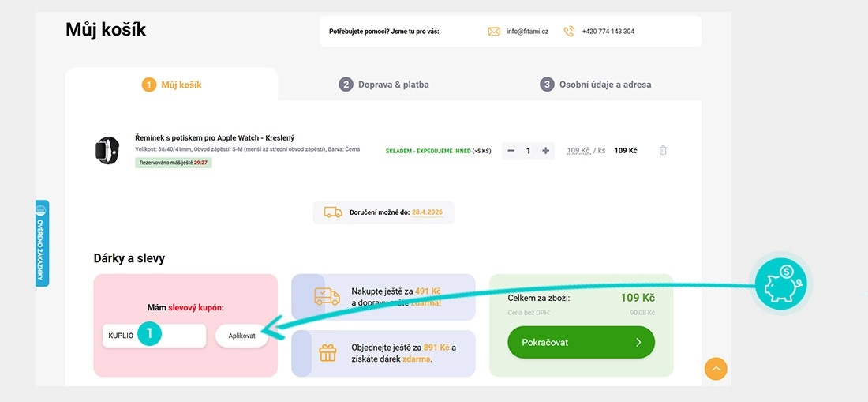Click the Mám slevový kupón label
The width and height of the screenshot is (868, 402).
tap(185, 306)
